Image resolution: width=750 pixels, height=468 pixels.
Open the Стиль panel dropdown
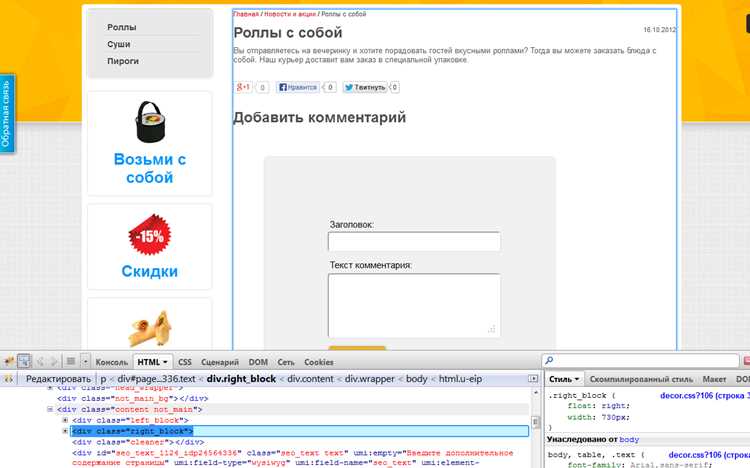click(564, 379)
